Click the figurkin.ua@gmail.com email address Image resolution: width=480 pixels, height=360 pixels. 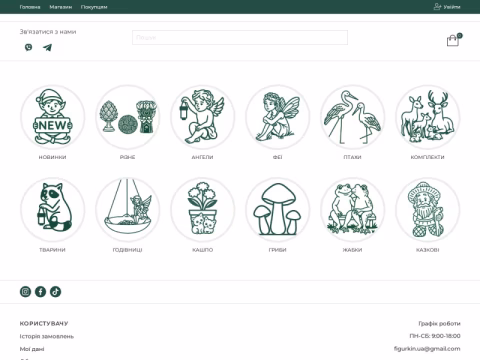coord(427,349)
